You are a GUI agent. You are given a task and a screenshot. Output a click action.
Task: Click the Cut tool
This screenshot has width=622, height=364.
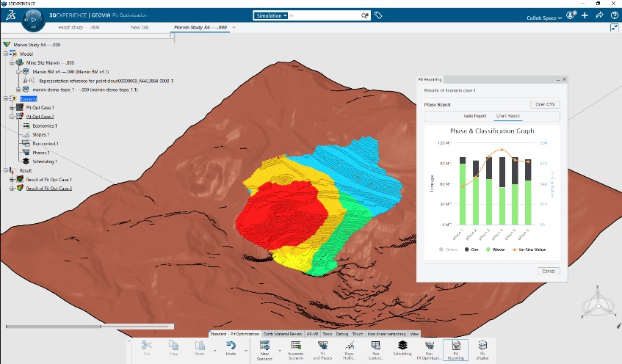click(147, 348)
